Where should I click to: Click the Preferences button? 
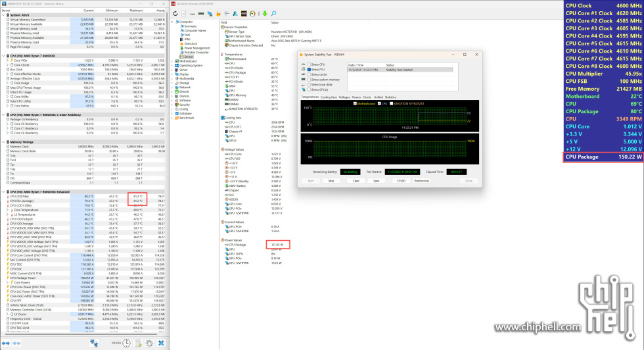coord(421,180)
